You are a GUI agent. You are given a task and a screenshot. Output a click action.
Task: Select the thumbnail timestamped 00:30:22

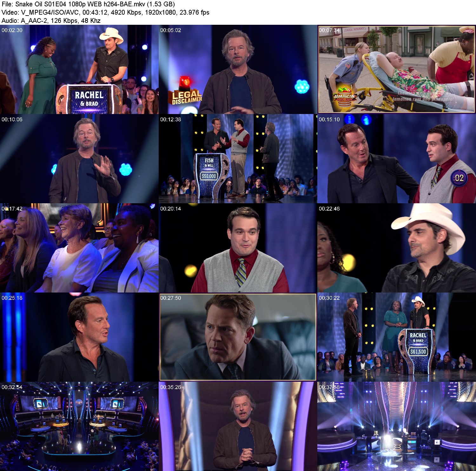pos(397,337)
